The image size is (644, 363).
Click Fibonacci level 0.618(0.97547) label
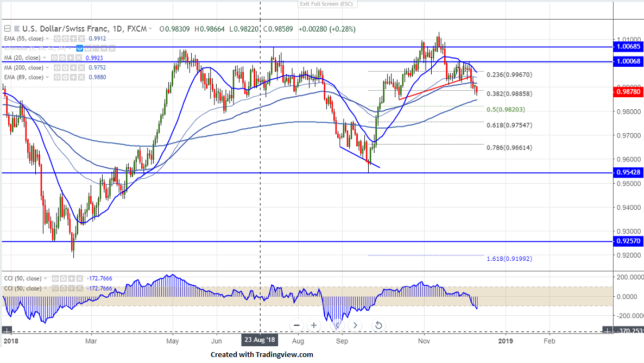pos(509,126)
